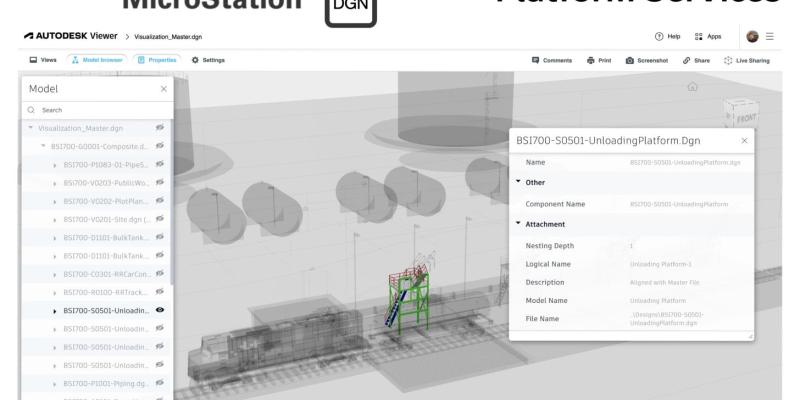Viewport: 800px width, 400px height.
Task: Toggle visibility of Visualization_Master.dgn
Action: [160, 128]
